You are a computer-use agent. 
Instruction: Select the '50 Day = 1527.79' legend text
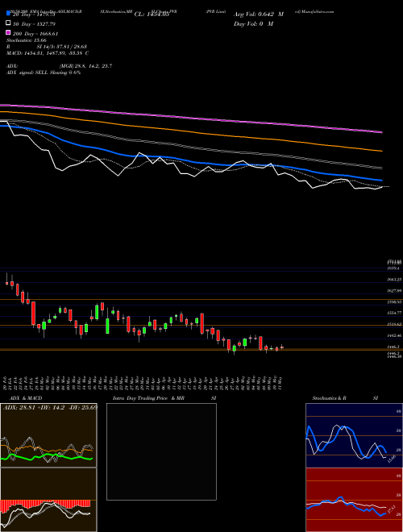point(34,24)
